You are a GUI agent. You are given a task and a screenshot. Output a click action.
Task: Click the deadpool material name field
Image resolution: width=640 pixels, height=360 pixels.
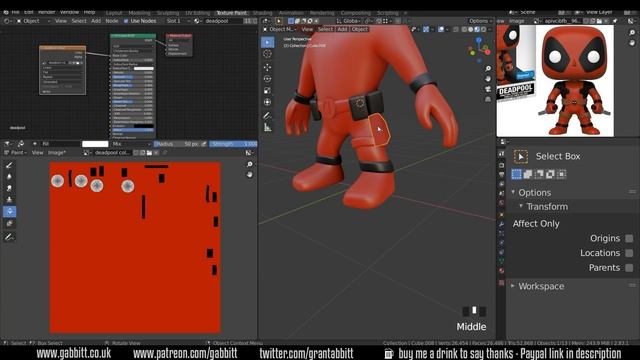coord(223,21)
